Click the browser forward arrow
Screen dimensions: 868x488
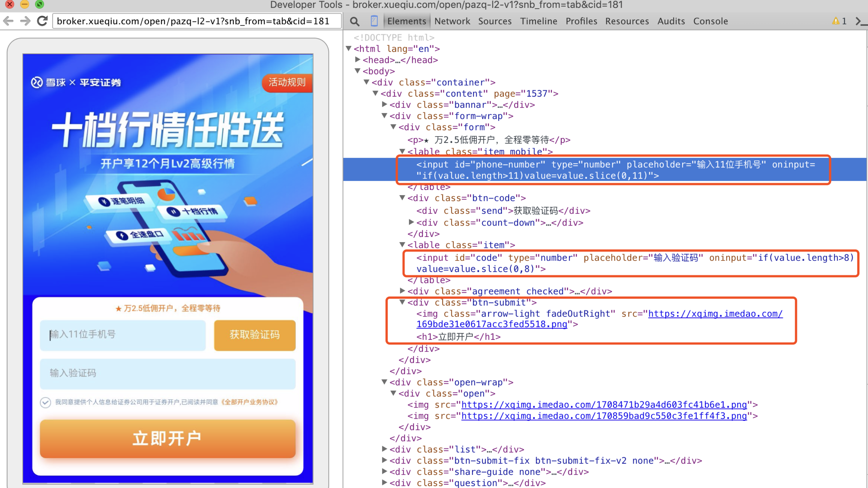tap(25, 21)
